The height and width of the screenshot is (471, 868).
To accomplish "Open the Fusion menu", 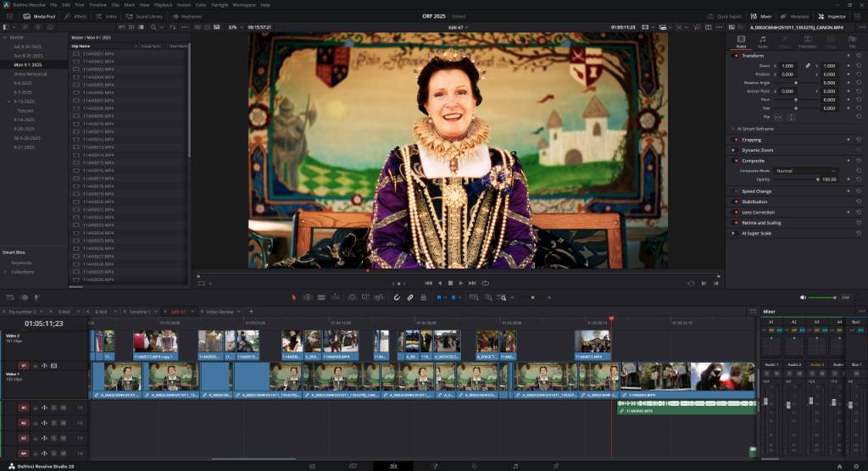I will (x=184, y=5).
